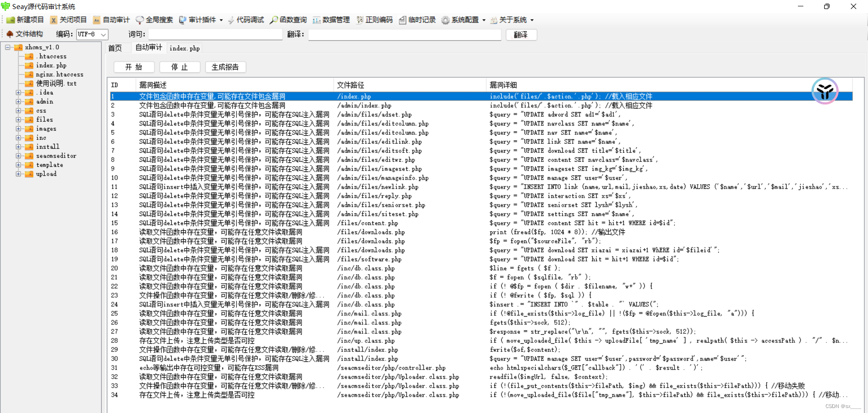Select .htaccess file in tree

pos(51,56)
